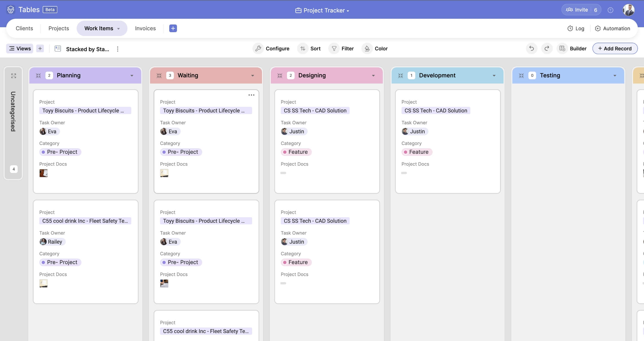The image size is (644, 341).
Task: Open the three-dot menu on the first Waiting card
Action: [x=251, y=95]
